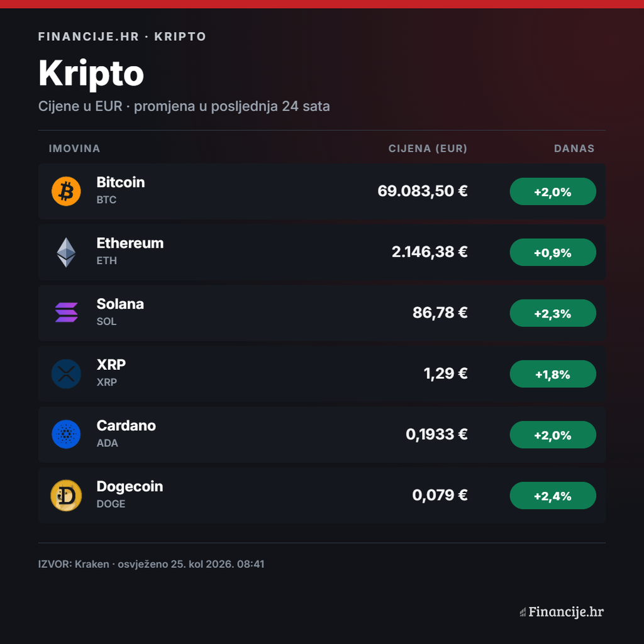The height and width of the screenshot is (644, 644).
Task: Click the Solana purple stripes icon
Action: (66, 313)
